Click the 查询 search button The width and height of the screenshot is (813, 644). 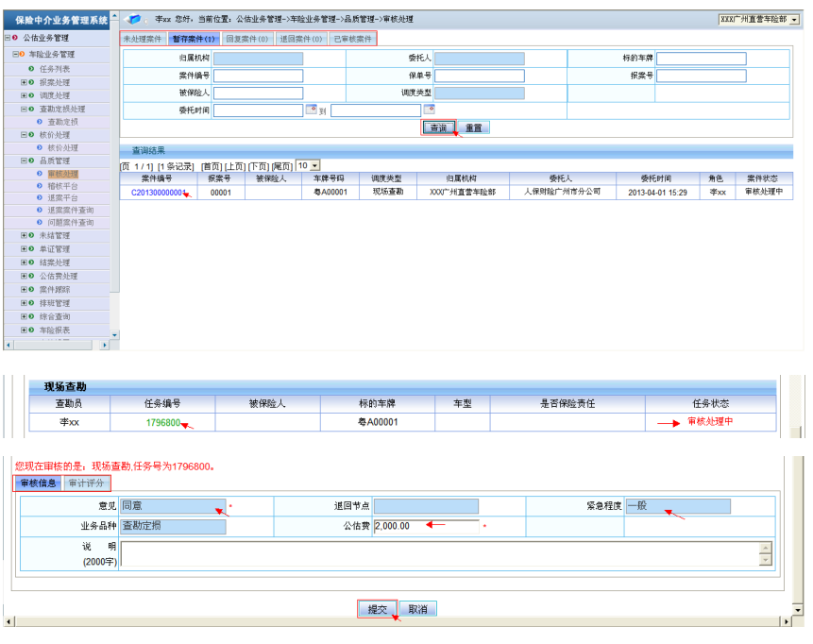click(x=439, y=127)
